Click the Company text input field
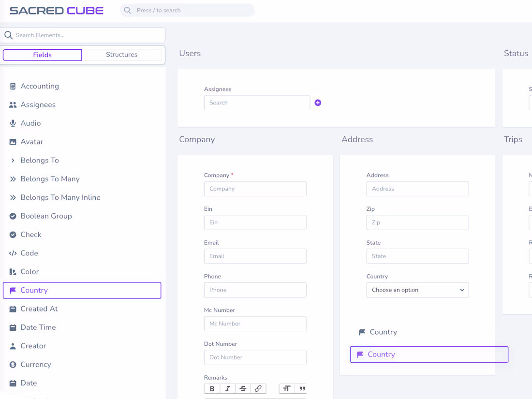Image resolution: width=532 pixels, height=399 pixels. click(255, 189)
